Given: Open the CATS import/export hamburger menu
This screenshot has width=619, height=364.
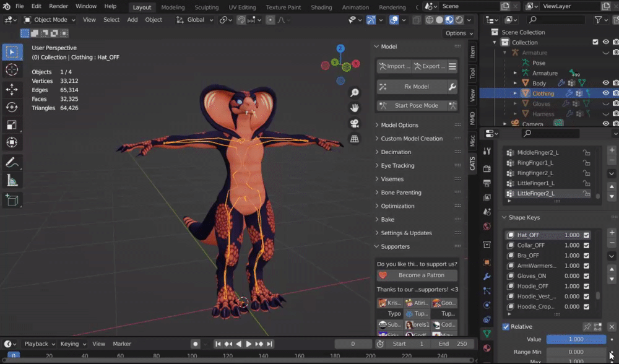Looking at the screenshot, I should pos(452,66).
